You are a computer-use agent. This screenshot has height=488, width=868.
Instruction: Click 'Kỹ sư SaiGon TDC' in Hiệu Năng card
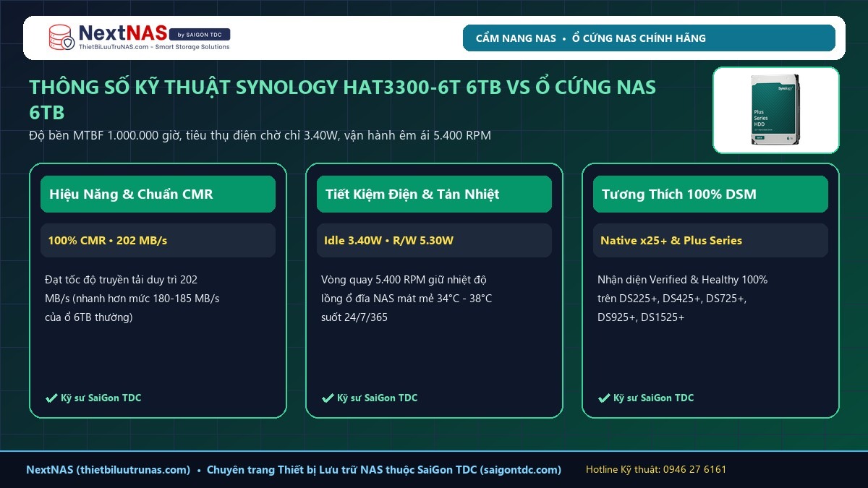(101, 398)
